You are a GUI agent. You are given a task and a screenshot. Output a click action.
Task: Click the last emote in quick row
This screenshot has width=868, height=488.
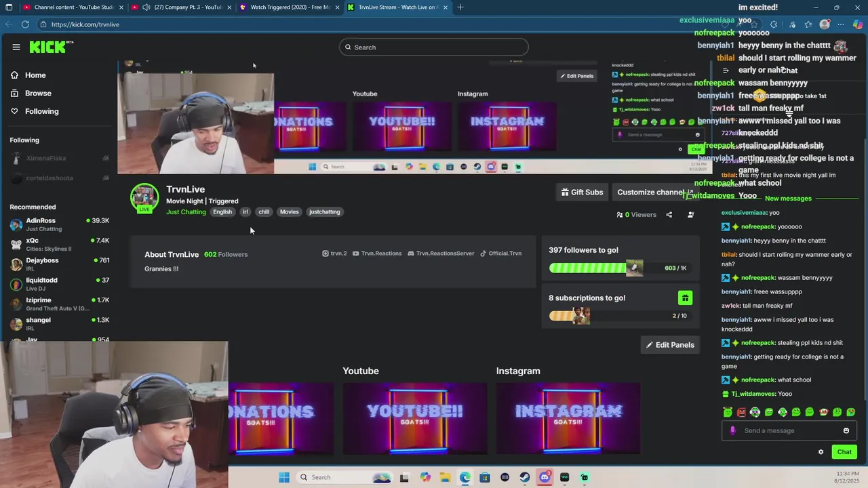[x=851, y=412]
